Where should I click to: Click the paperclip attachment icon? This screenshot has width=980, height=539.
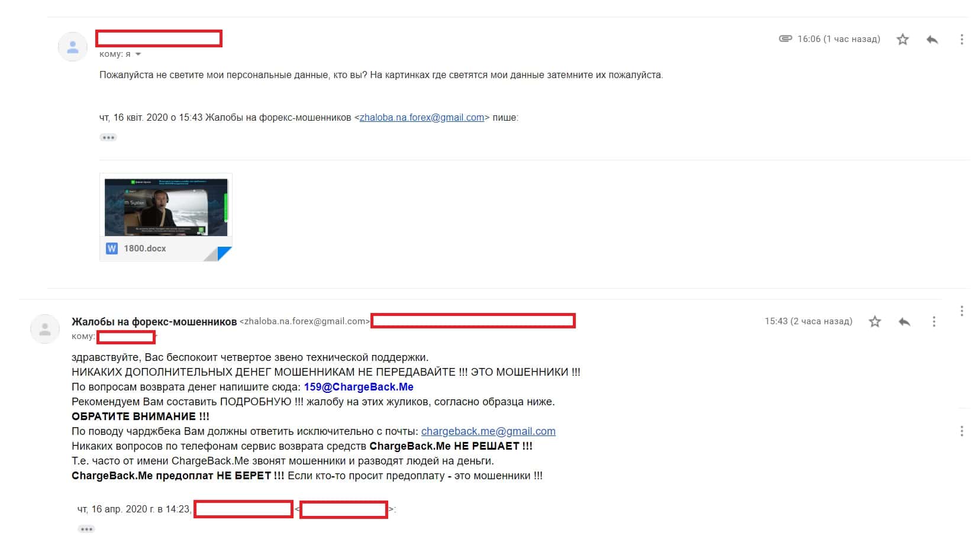click(785, 38)
